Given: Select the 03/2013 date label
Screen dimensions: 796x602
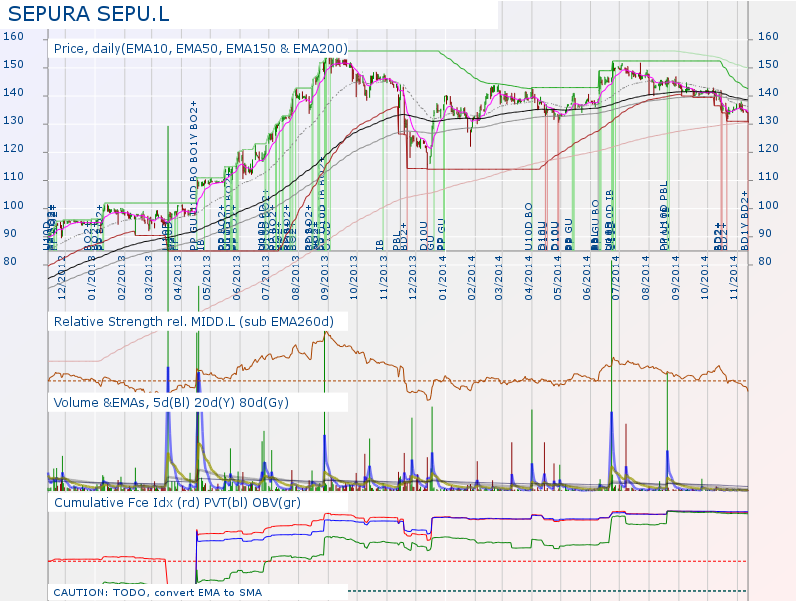Looking at the screenshot, I should point(148,278).
